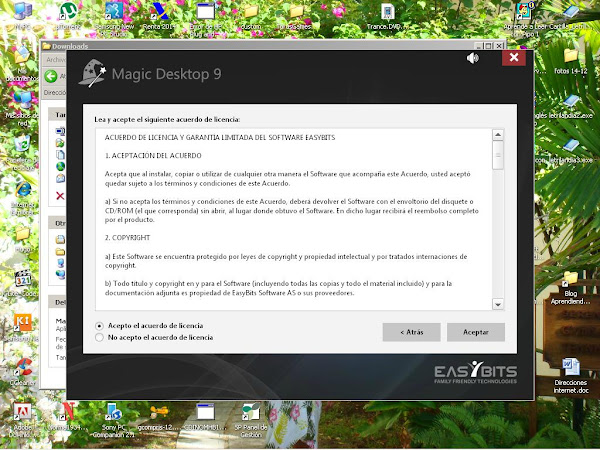Image resolution: width=600 pixels, height=450 pixels.
Task: Mute sound with the speaker icon
Action: point(473,58)
